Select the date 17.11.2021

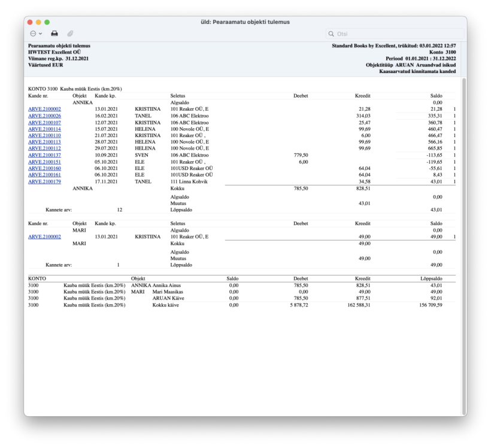106,181
